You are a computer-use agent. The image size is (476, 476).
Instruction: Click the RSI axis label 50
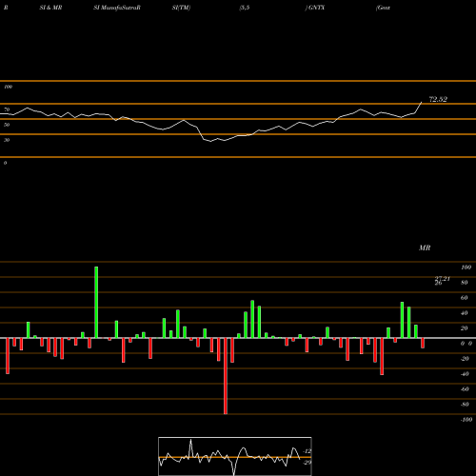[x=7, y=125]
